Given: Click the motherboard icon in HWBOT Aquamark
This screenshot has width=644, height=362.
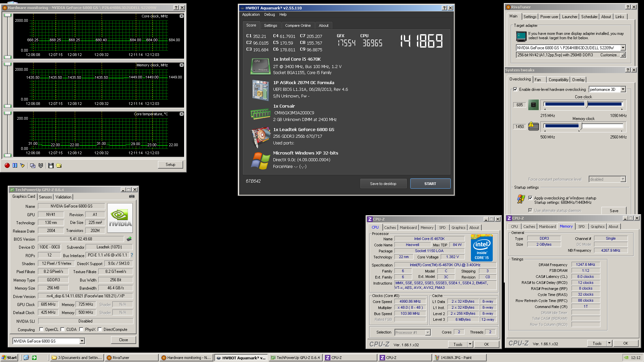Looking at the screenshot, I should (x=260, y=90).
